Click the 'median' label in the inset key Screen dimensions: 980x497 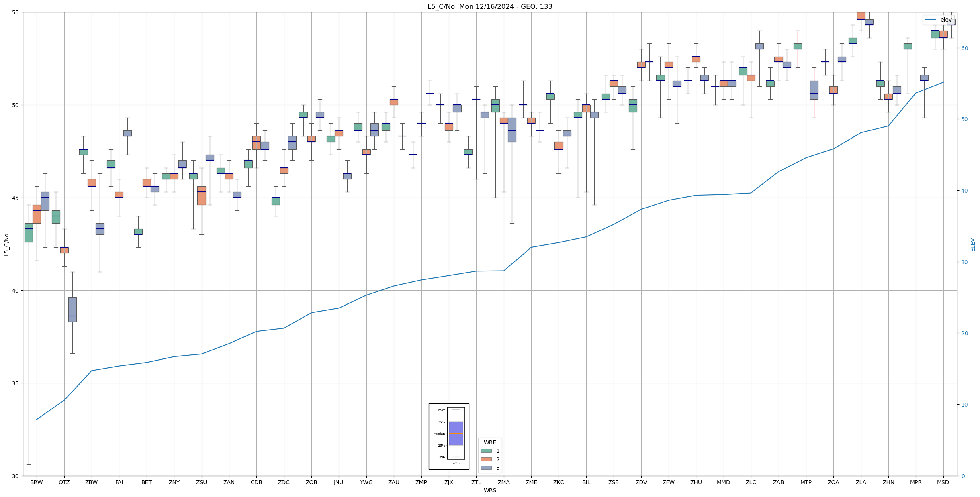point(439,434)
